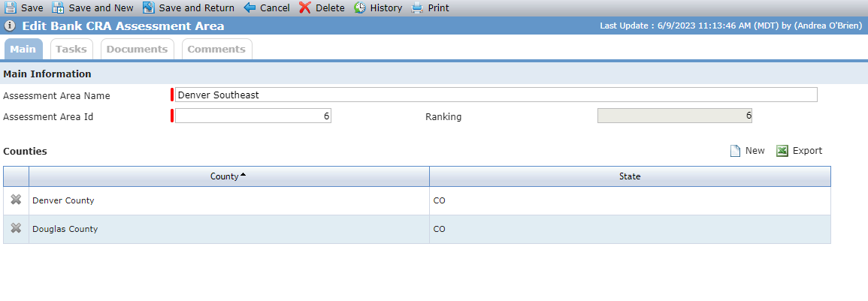868x301 pixels.
Task: Remove the Douglas County row
Action: pyautogui.click(x=16, y=228)
